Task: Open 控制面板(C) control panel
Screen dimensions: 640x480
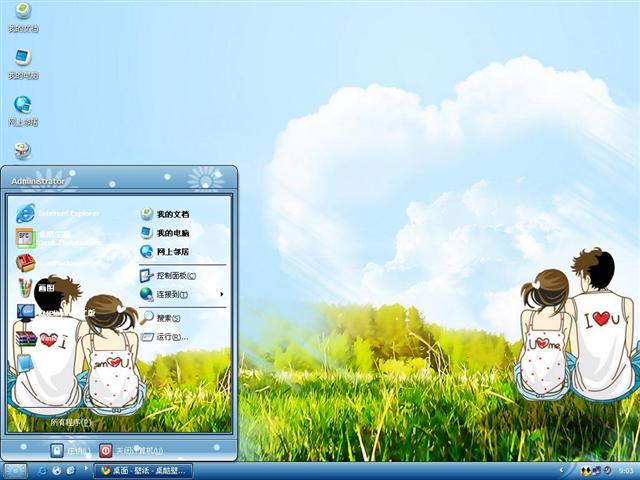Action: pyautogui.click(x=168, y=276)
